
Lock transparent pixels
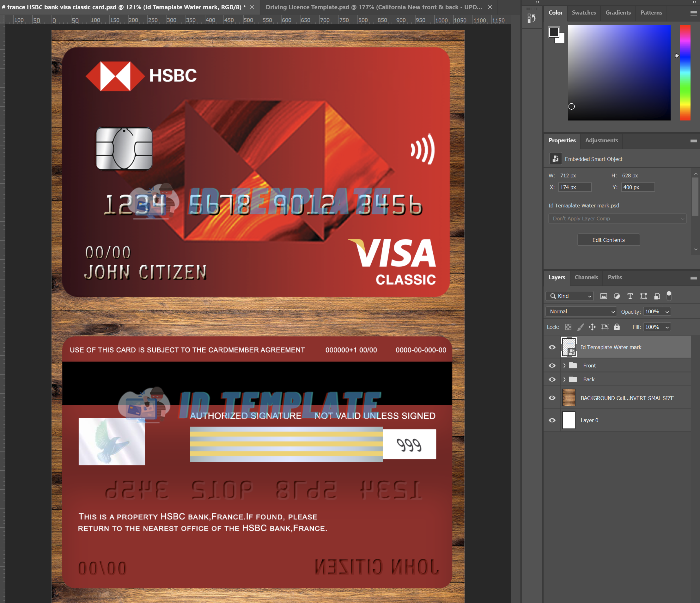click(x=568, y=327)
